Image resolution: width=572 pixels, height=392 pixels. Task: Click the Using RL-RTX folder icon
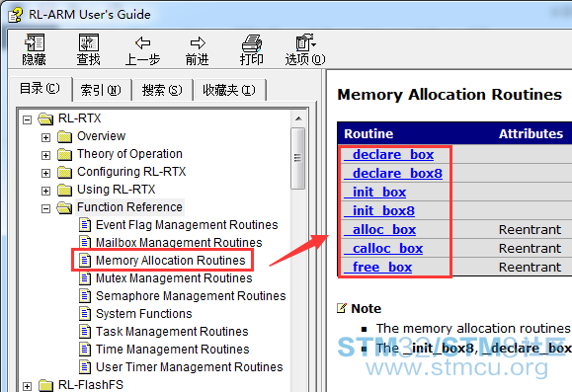65,190
